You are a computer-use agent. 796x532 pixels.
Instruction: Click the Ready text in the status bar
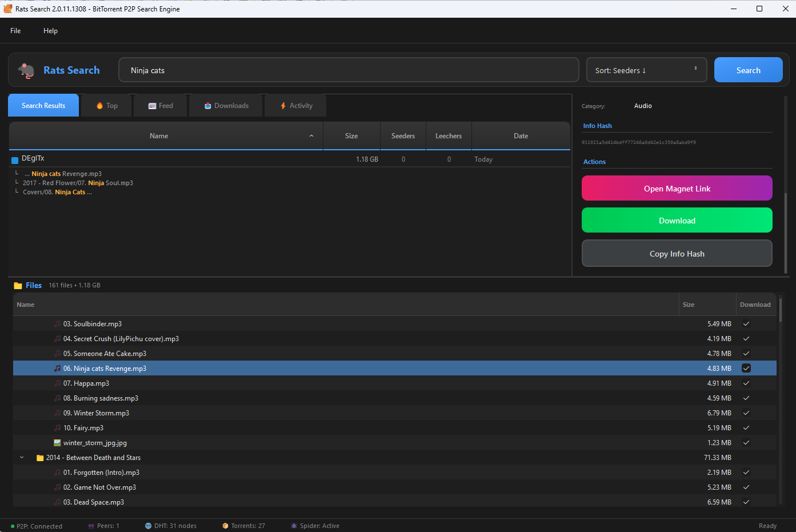pos(768,526)
